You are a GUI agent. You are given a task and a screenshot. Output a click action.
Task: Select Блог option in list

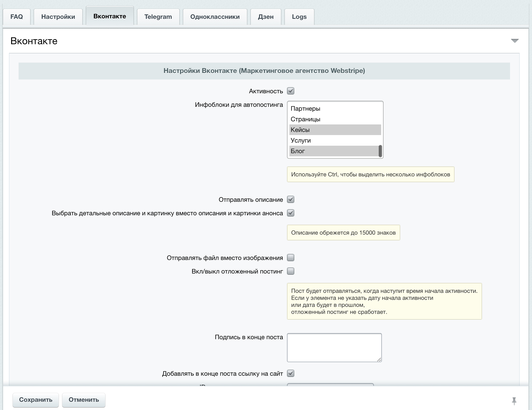pos(298,151)
